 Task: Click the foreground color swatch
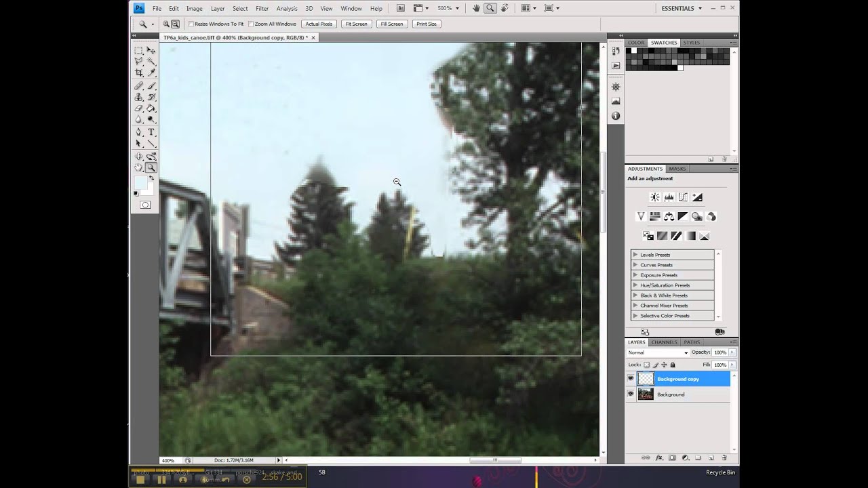[x=140, y=182]
